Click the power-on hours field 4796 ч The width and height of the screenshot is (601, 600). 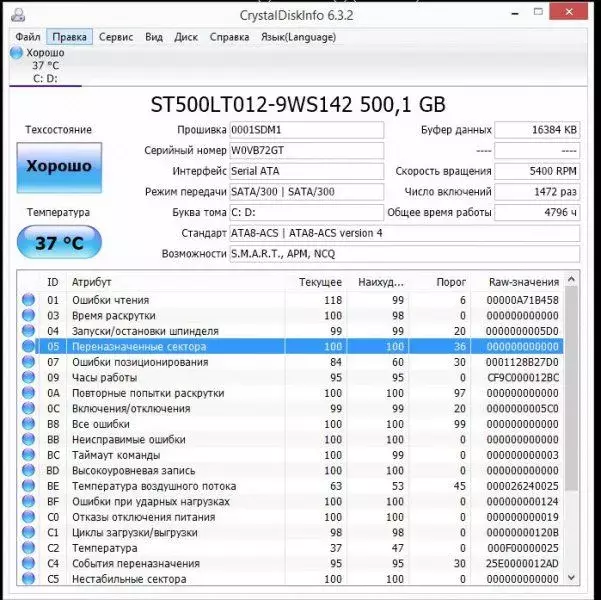coord(537,213)
